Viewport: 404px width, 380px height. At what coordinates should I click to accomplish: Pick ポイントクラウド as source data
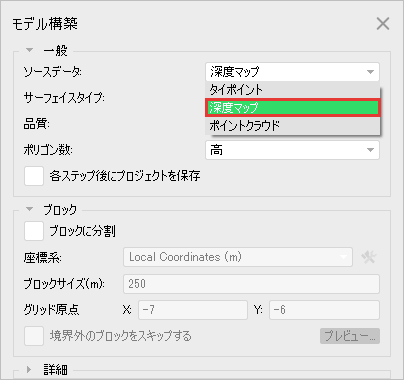292,126
